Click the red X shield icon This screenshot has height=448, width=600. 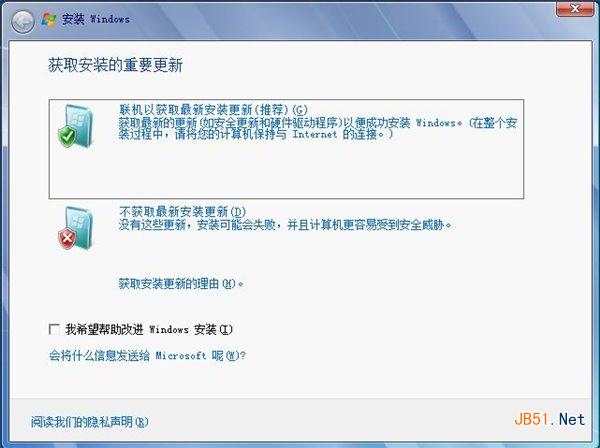(67, 239)
